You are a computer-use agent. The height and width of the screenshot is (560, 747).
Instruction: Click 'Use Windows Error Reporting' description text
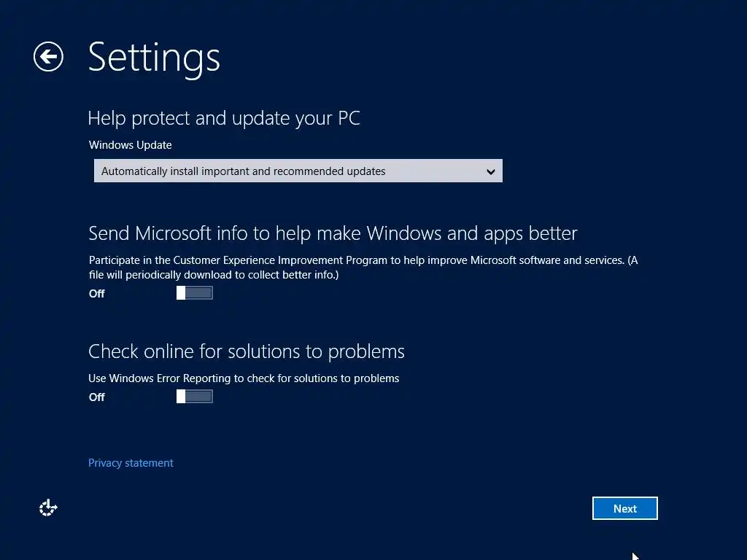coord(244,378)
